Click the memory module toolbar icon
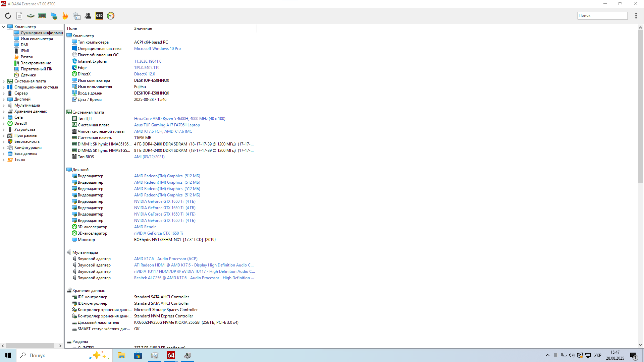 coord(42,16)
